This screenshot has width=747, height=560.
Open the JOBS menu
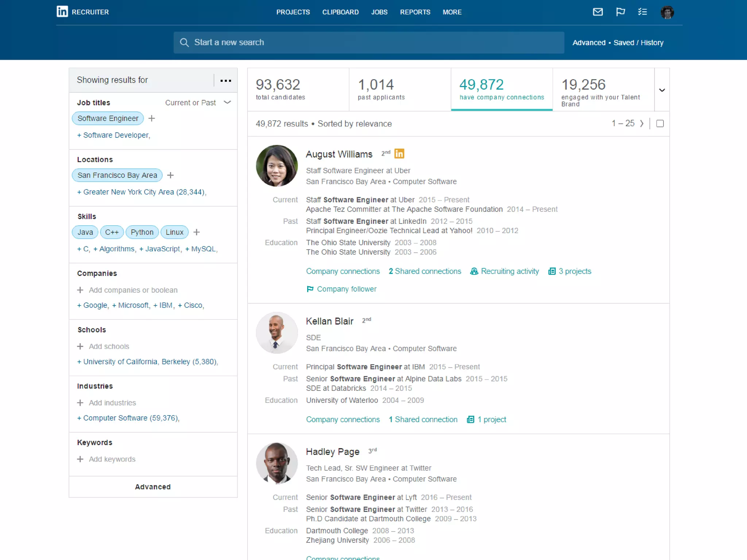point(379,12)
